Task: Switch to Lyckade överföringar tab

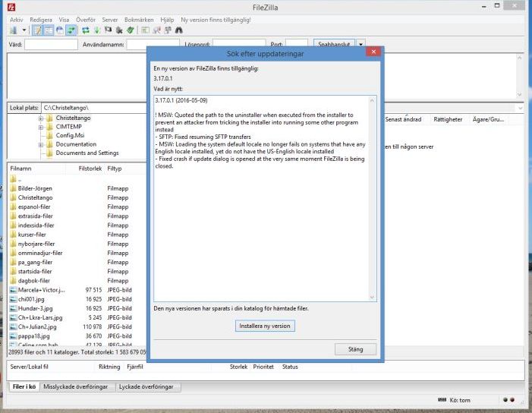Action: pyautogui.click(x=146, y=386)
